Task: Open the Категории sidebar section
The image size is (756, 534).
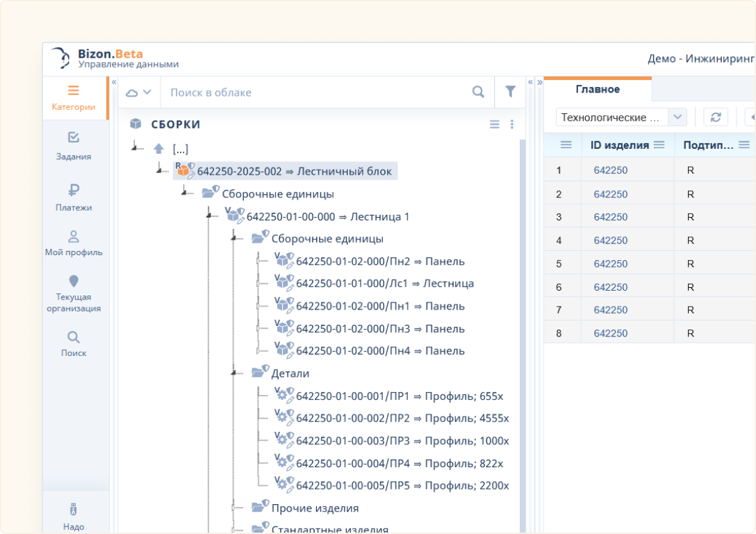Action: (x=73, y=98)
